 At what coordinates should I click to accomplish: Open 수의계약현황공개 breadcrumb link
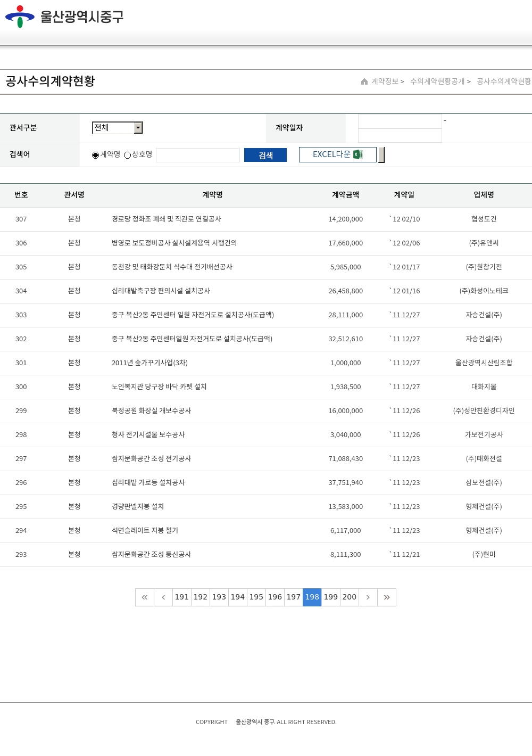437,81
